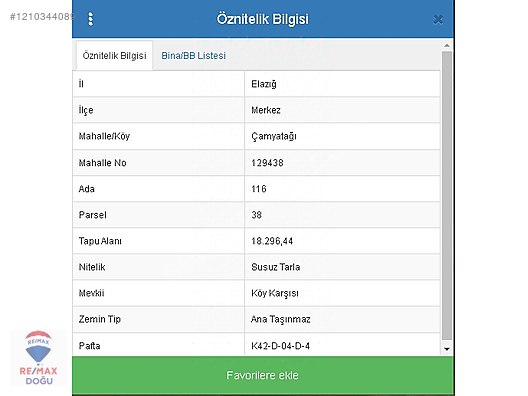Click the Pafta row label

(89, 346)
